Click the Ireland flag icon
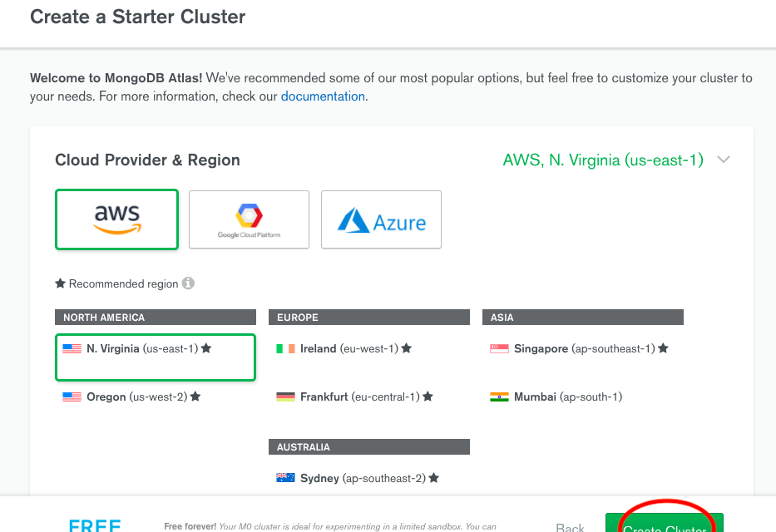Screen dimensions: 776x532 (285, 349)
